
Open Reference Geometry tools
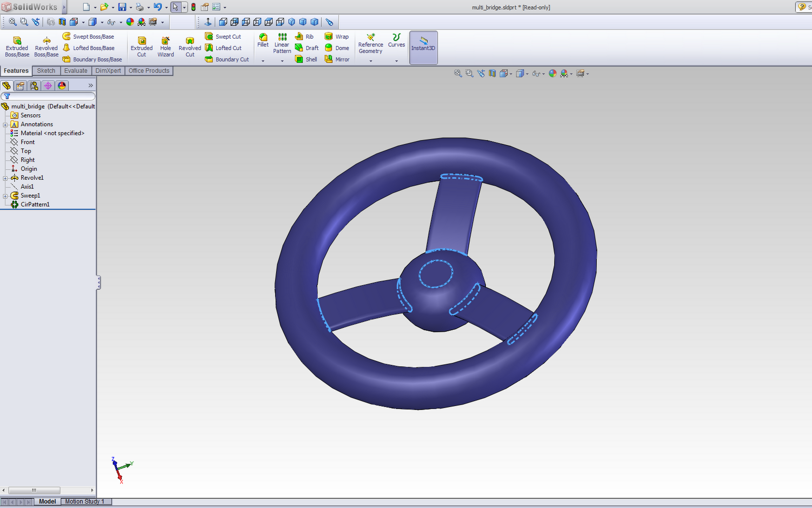coord(370,43)
